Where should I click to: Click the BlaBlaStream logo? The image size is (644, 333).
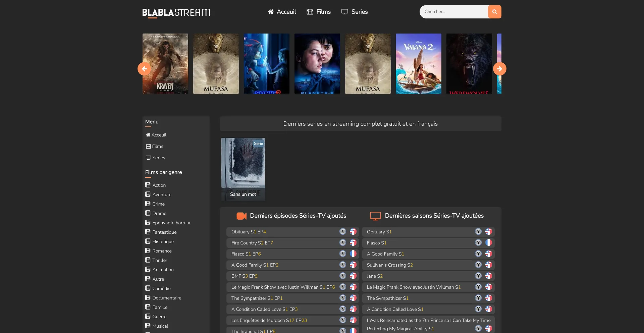(x=176, y=12)
